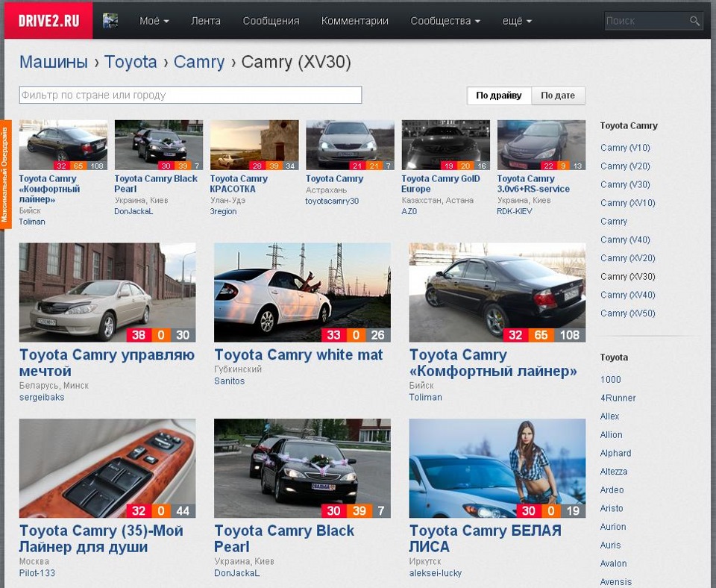Open user profile AZ0
This screenshot has height=588, width=716.
point(409,211)
